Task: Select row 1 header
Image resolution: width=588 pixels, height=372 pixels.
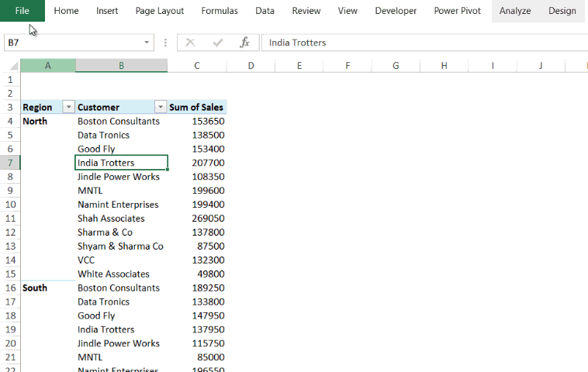Action: (10, 79)
